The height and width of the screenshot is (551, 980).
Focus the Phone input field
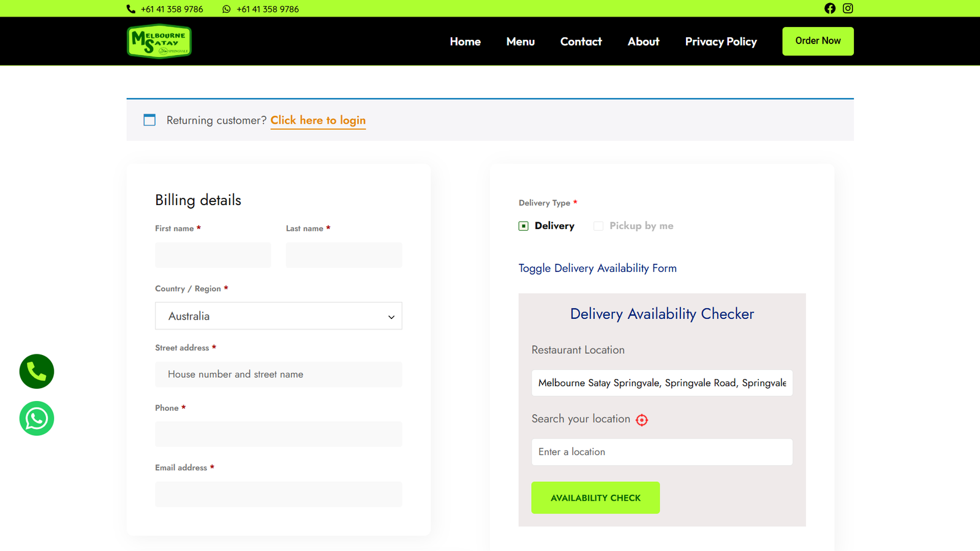[279, 434]
